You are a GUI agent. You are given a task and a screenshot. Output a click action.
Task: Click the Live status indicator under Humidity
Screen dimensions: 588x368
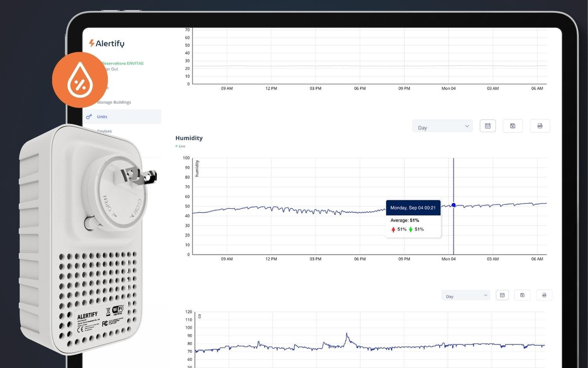point(180,146)
